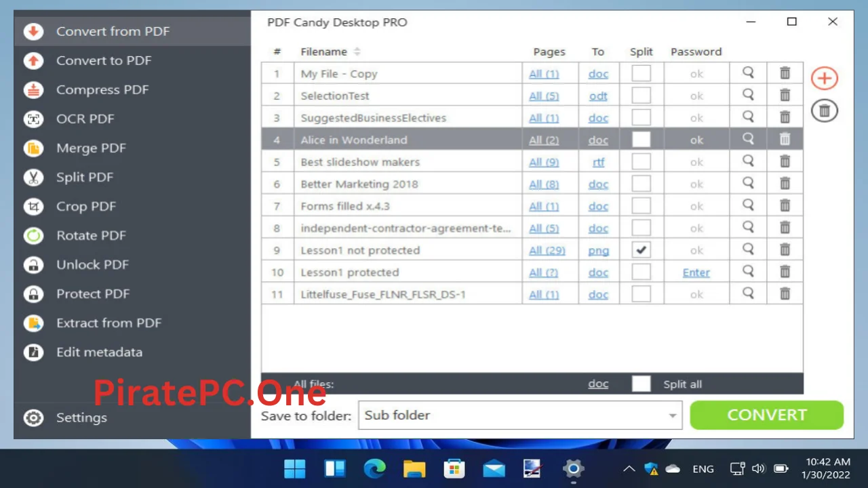
Task: Open All (5) pages link for SelectionTest
Action: [544, 96]
